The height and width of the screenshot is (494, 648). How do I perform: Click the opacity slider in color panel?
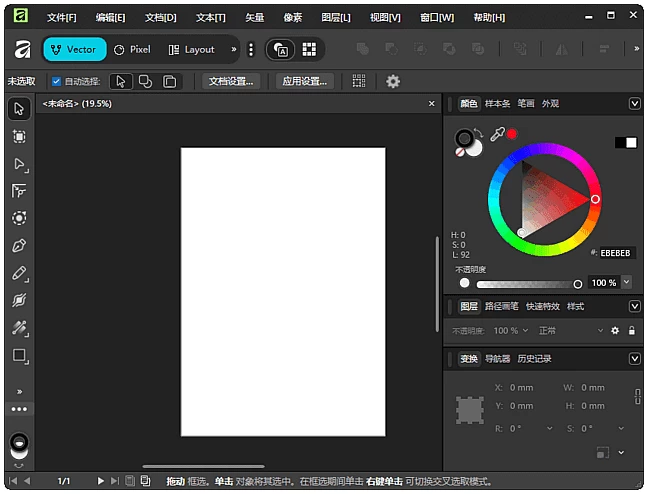point(520,284)
